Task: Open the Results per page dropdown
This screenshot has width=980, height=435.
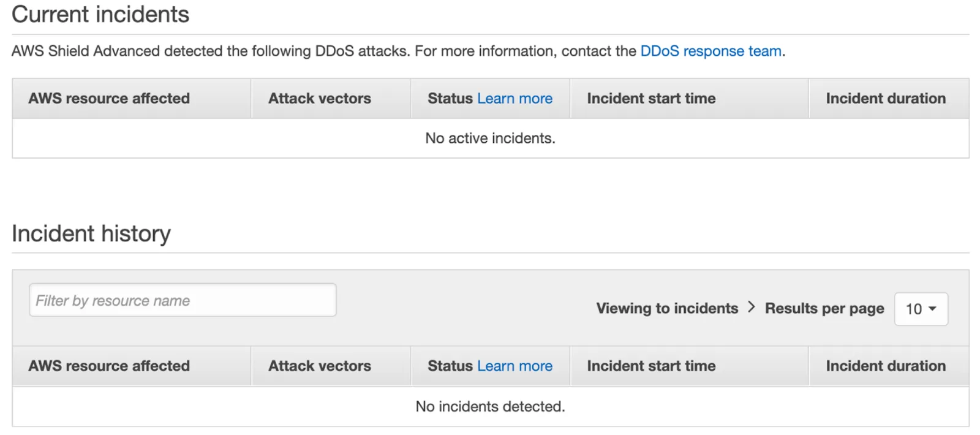Action: tap(921, 309)
